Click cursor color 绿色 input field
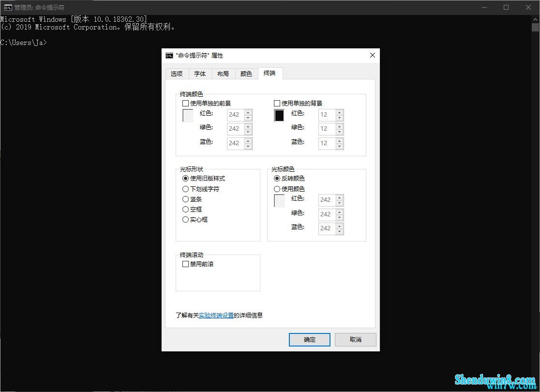This screenshot has height=392, width=540. (x=327, y=214)
